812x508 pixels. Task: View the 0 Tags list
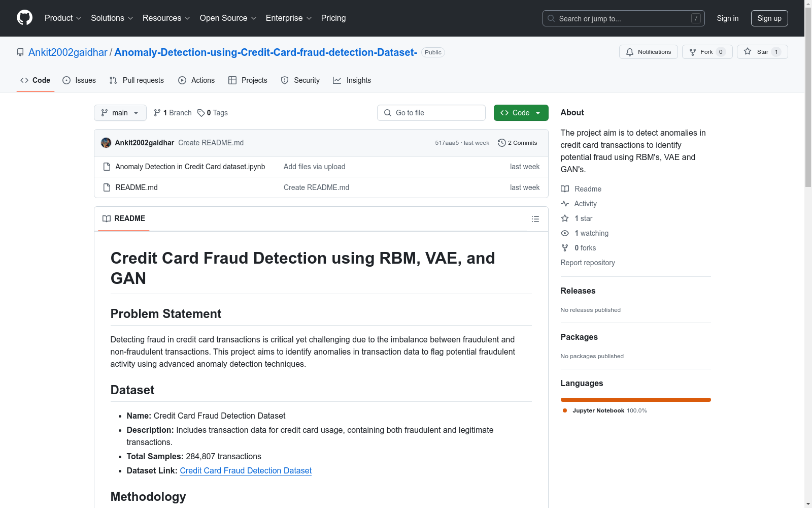(x=213, y=113)
